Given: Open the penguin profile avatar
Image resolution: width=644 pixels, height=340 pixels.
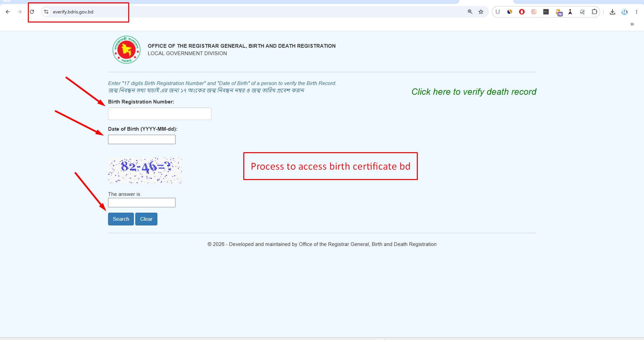Looking at the screenshot, I should tap(625, 12).
